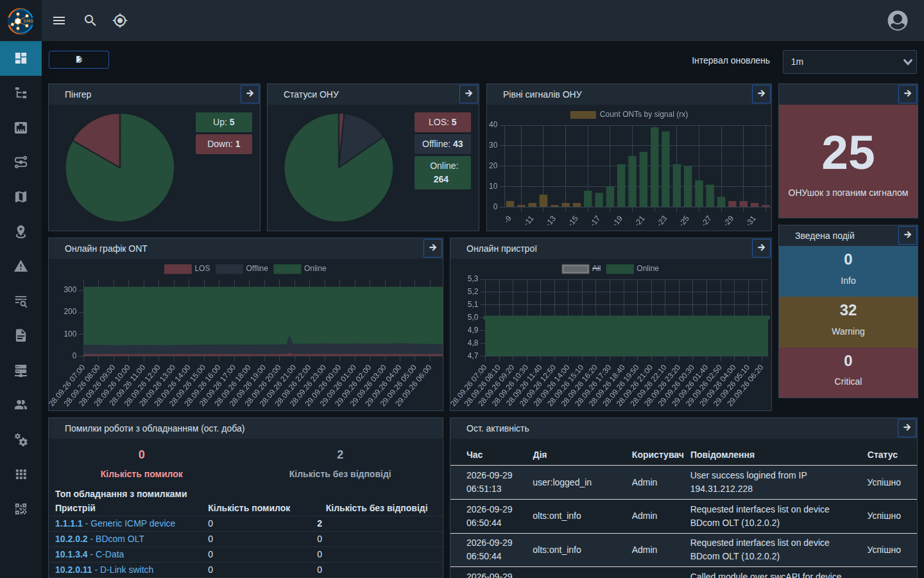Open the route switches sidebar icon
This screenshot has width=924, height=578.
[21, 162]
